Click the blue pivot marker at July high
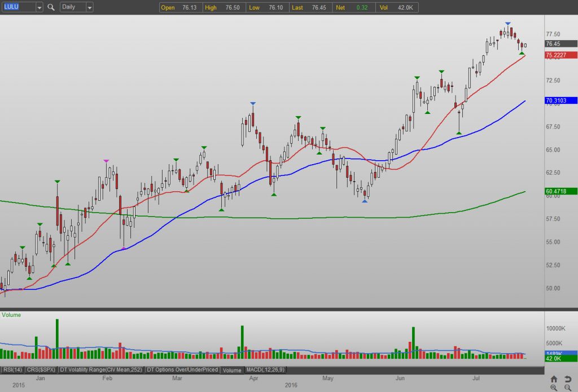This screenshot has width=578, height=392. (508, 24)
